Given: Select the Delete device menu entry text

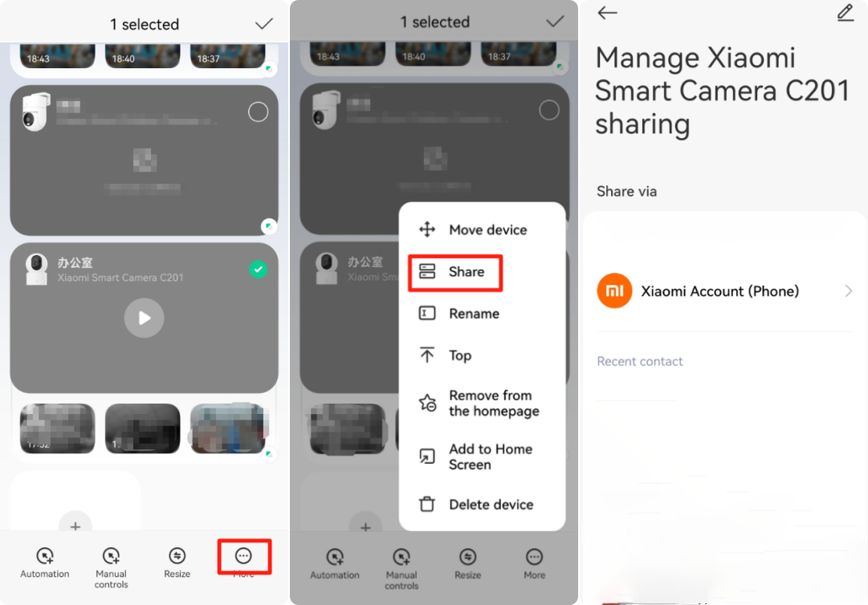Looking at the screenshot, I should point(491,505).
